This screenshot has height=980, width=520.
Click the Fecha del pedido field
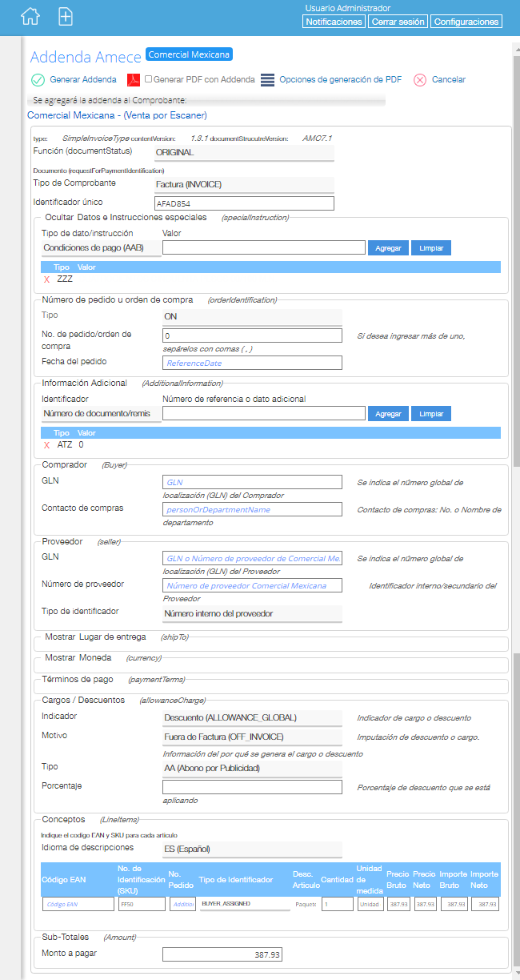pos(252,363)
